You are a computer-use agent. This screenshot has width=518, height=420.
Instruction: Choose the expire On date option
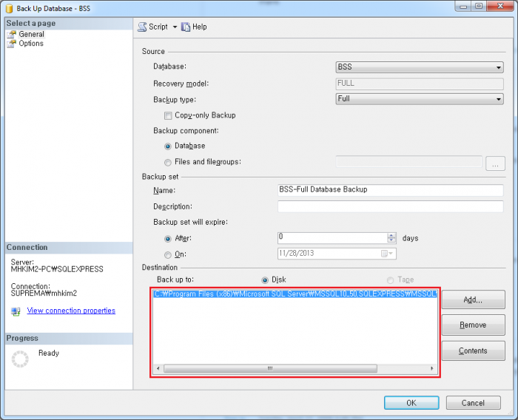[x=168, y=254]
